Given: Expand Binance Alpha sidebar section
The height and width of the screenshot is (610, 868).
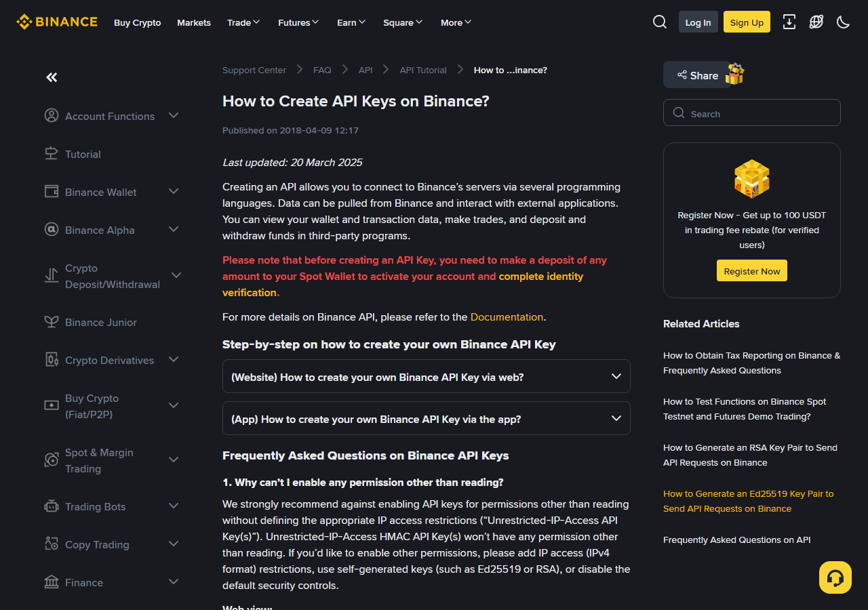Looking at the screenshot, I should [x=174, y=229].
